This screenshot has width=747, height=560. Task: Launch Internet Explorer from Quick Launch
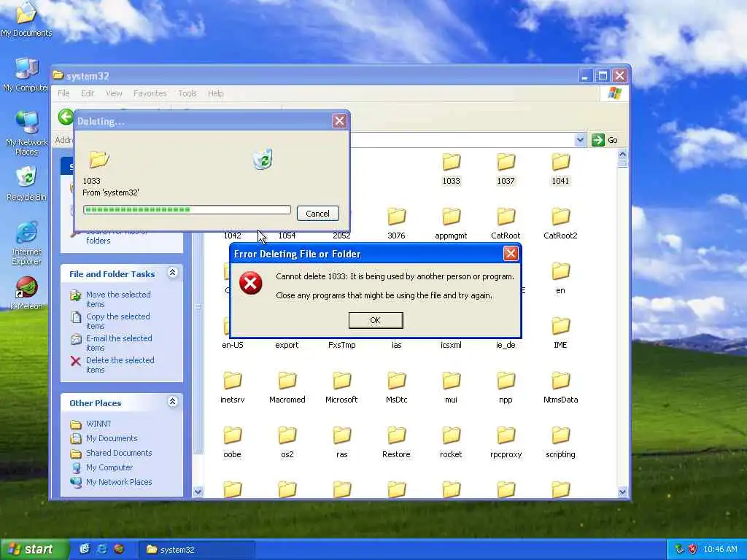(101, 549)
